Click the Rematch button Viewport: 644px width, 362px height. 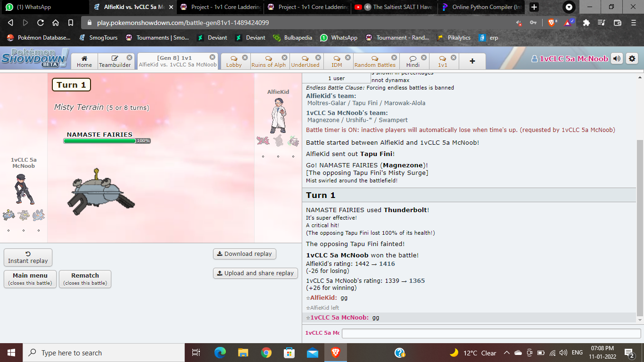[x=85, y=279]
